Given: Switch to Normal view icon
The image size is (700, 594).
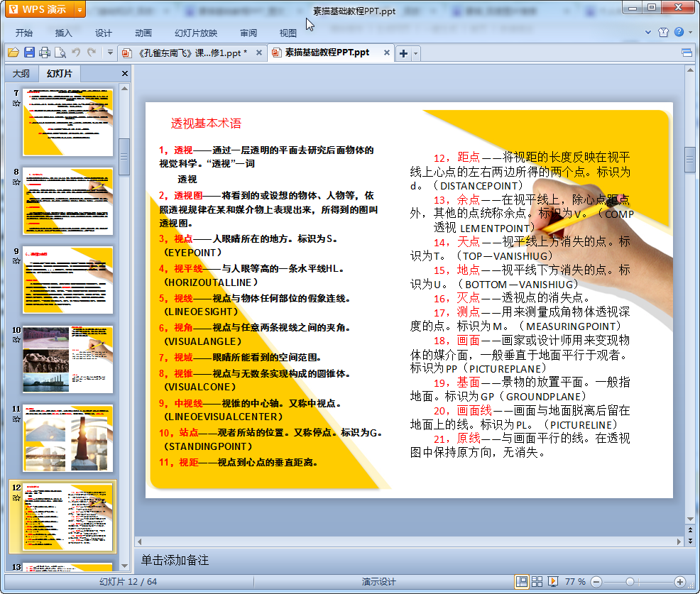Looking at the screenshot, I should [521, 581].
